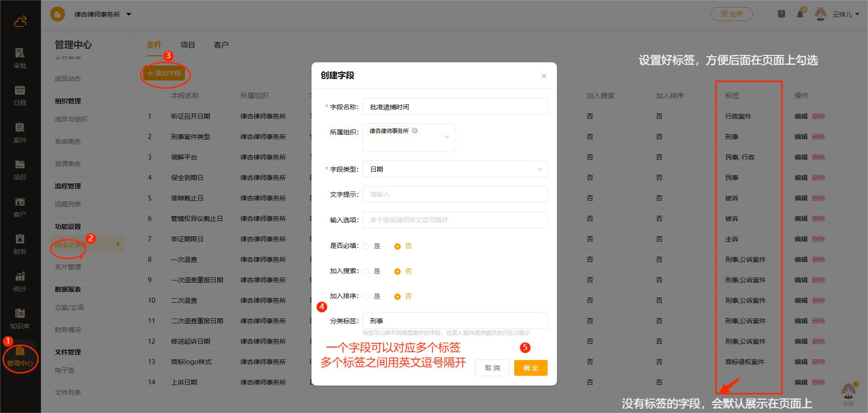Click the 分类标签 input field

[x=455, y=321]
